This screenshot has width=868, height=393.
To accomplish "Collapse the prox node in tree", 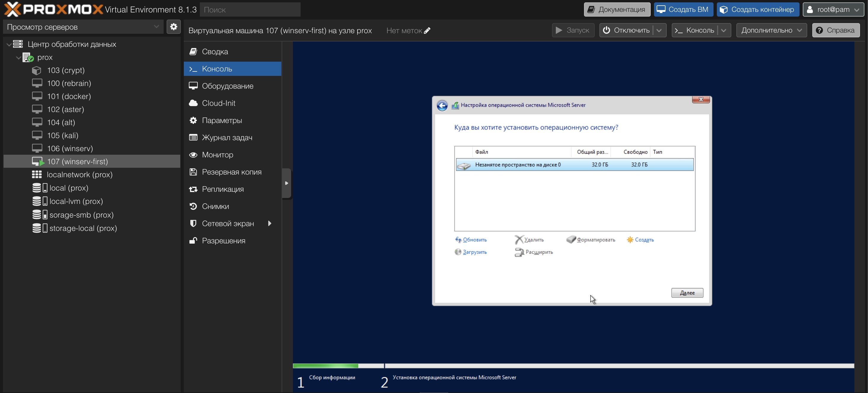I will [x=19, y=57].
